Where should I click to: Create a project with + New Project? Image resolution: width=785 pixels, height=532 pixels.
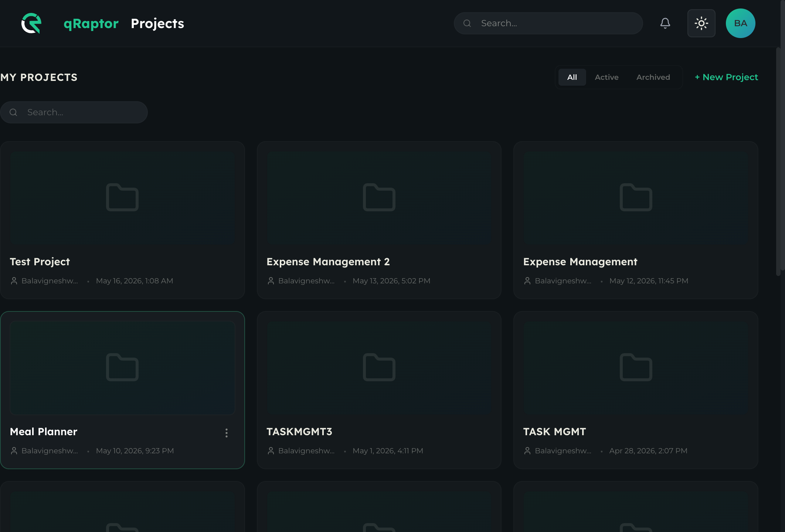[x=726, y=77]
